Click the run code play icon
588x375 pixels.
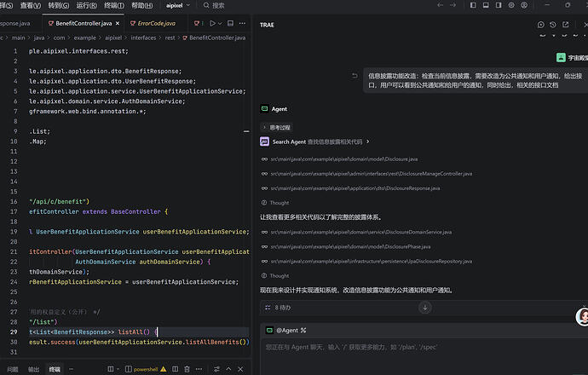pos(213,23)
